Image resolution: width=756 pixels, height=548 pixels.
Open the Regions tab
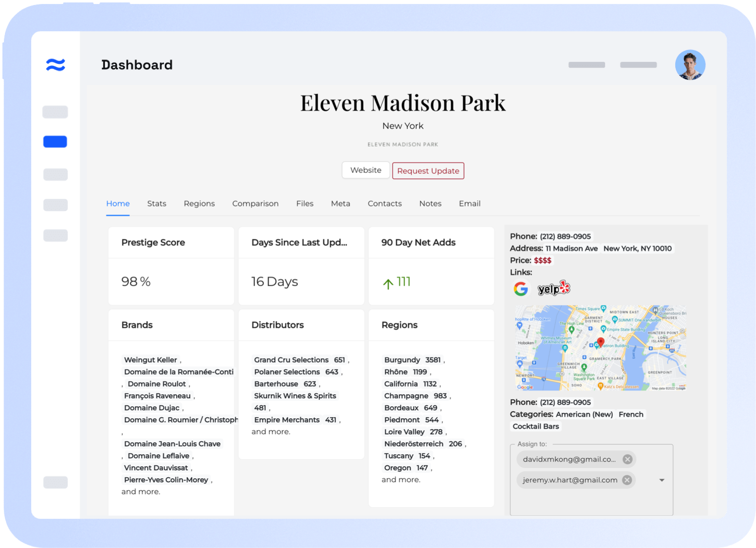coord(199,204)
